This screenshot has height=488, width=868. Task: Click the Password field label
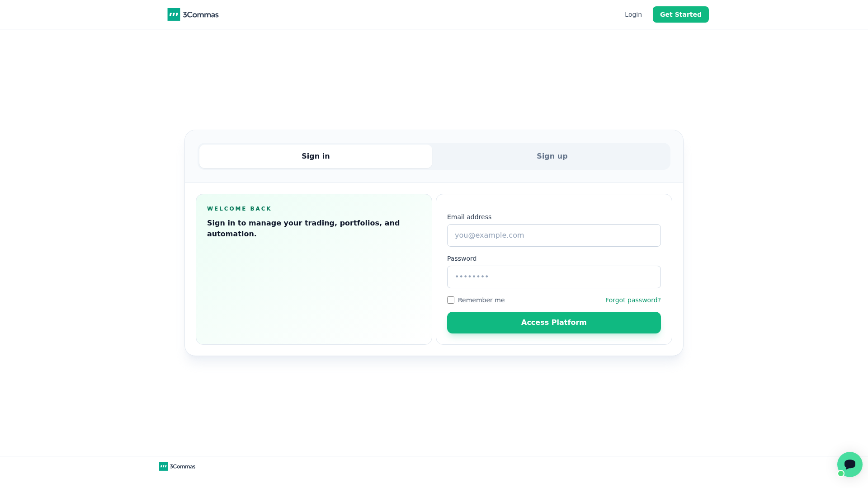coord(462,258)
